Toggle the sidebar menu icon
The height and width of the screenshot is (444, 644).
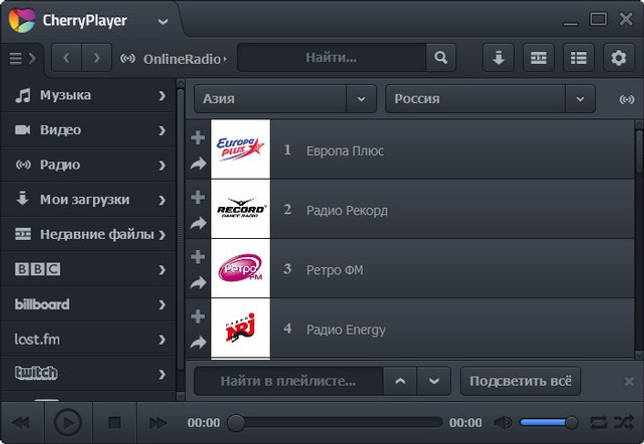tap(22, 58)
